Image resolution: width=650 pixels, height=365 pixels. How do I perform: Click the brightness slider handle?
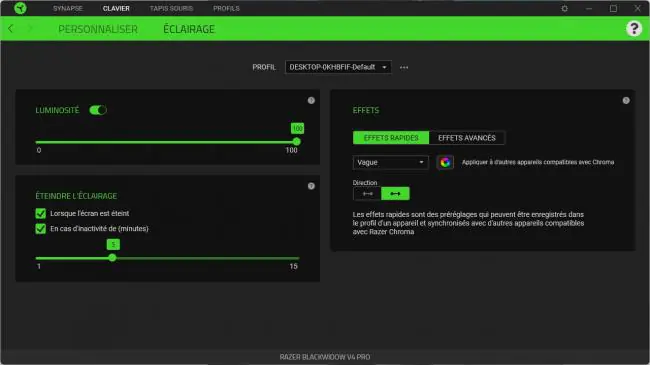coord(296,142)
